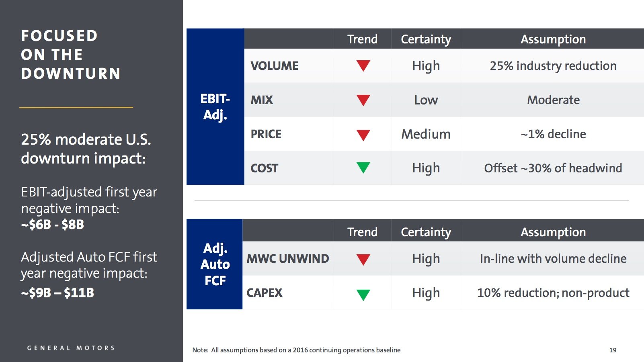Click the '~$9B – $11B' FCF figure
The image size is (644, 362).
(x=57, y=292)
